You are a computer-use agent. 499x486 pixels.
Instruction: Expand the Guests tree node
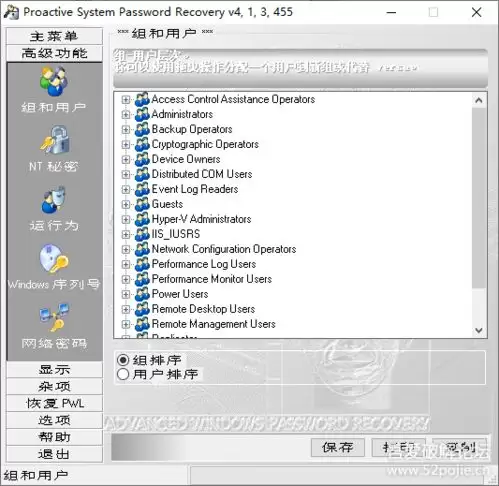(126, 204)
